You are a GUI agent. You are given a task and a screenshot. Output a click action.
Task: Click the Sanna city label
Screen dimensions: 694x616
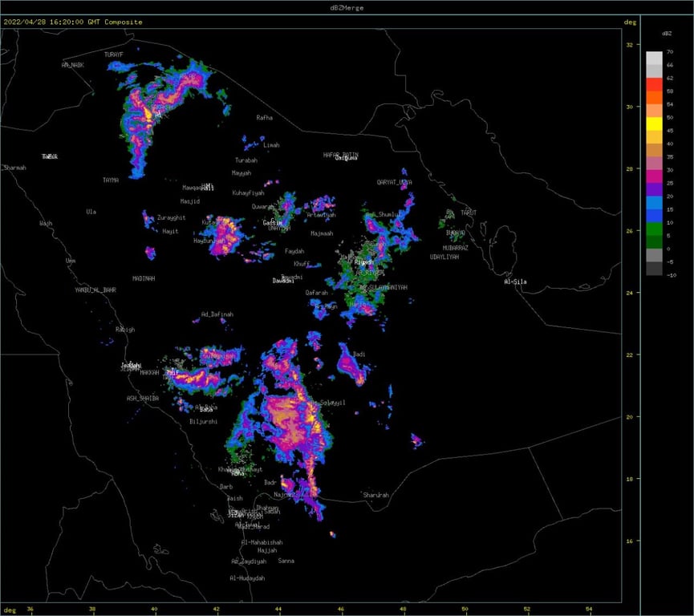(x=286, y=561)
